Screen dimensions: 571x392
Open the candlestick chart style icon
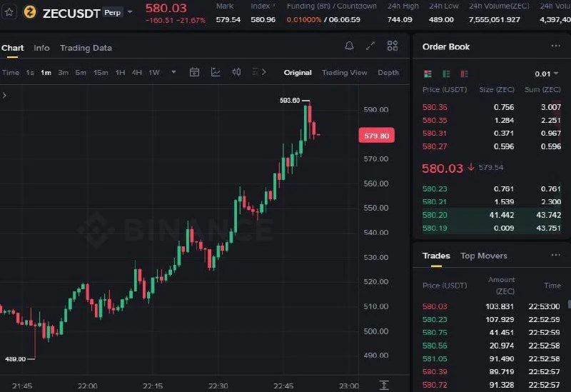[236, 72]
